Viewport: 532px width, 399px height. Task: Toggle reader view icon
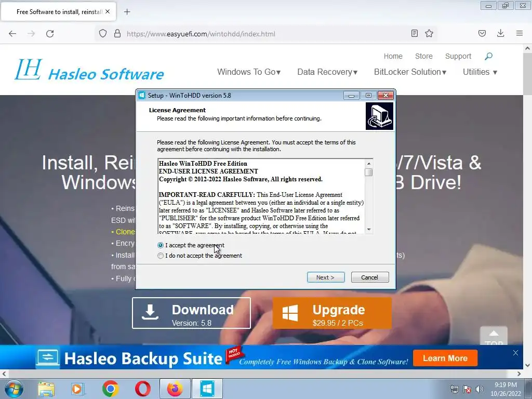[x=414, y=33]
